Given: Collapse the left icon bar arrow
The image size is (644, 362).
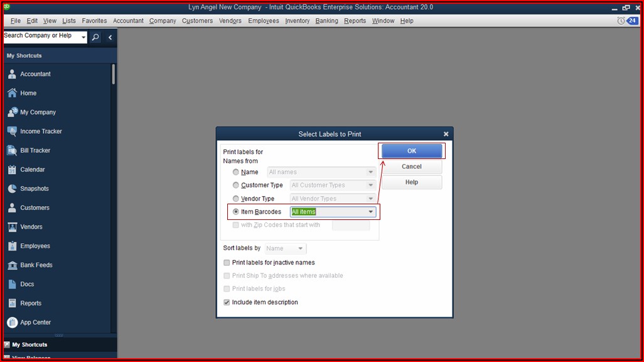Looking at the screenshot, I should (x=110, y=38).
